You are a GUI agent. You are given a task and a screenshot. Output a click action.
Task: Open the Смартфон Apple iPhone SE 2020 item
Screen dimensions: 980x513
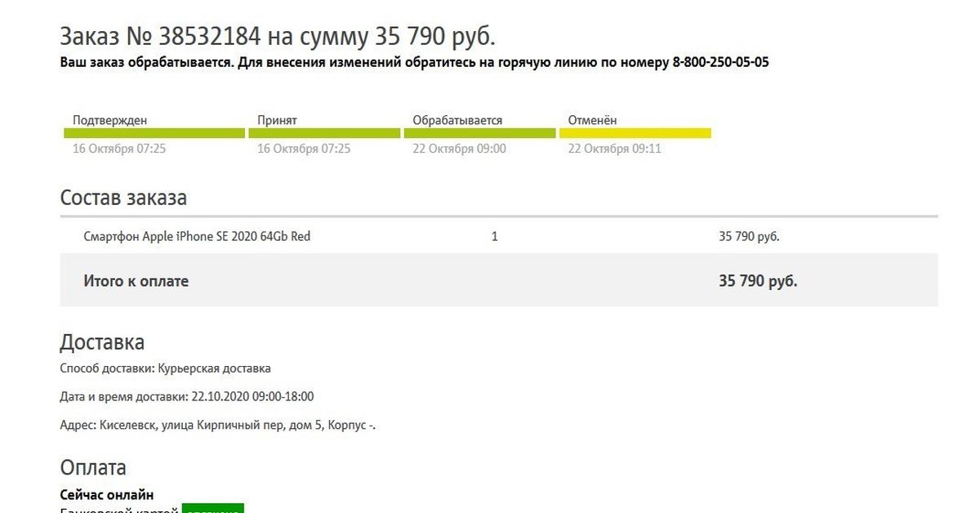click(x=197, y=237)
